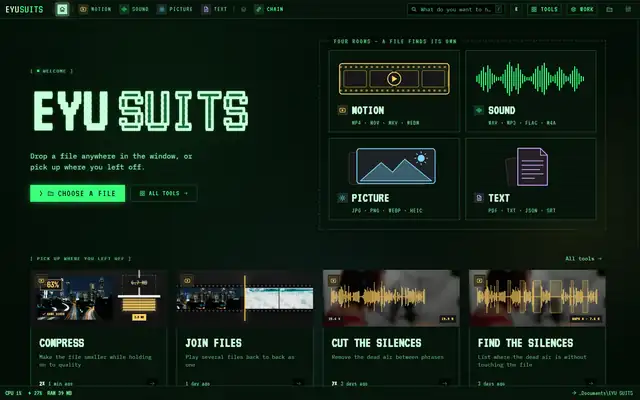This screenshot has width=640, height=400.
Task: Click the 'PICK UP WHERE YOU LEFT OFF' label
Action: [x=81, y=258]
